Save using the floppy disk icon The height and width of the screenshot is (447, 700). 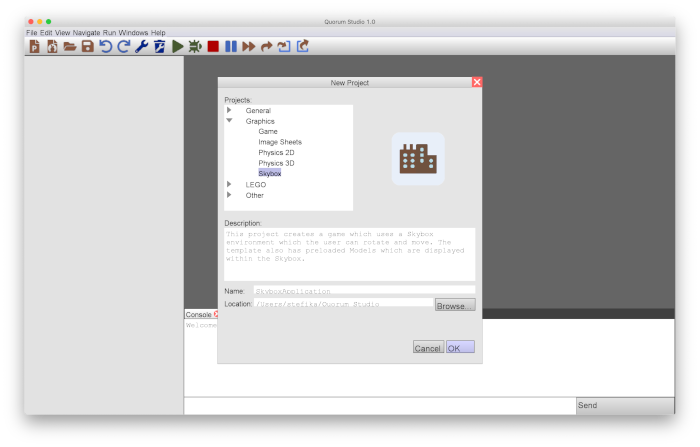click(x=88, y=46)
